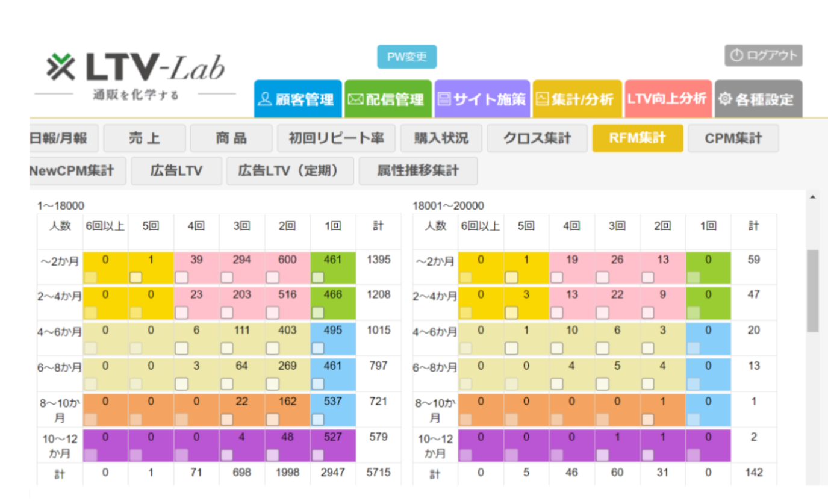Image resolution: width=828 pixels, height=504 pixels.
Task: Click the ログアウト power icon button
Action: click(763, 56)
